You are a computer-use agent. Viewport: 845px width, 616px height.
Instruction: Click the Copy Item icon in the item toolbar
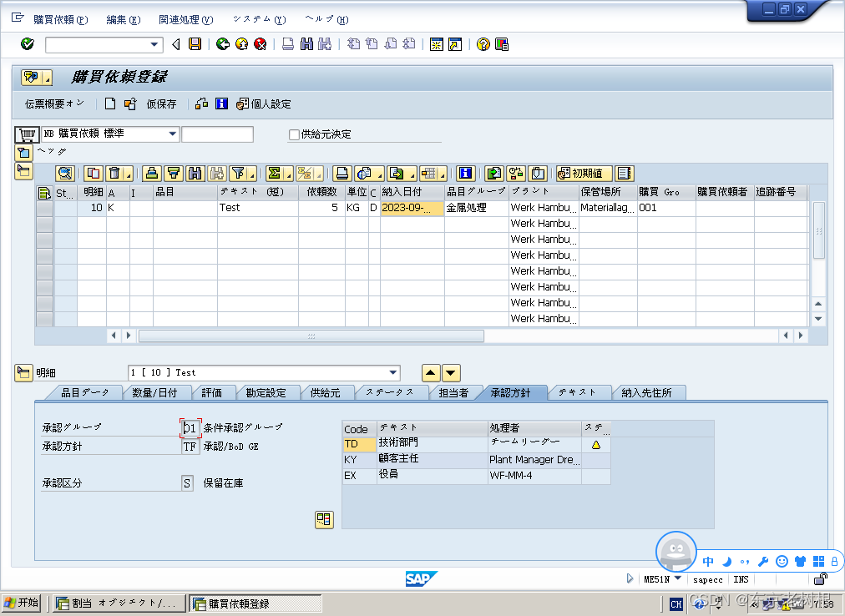(93, 174)
